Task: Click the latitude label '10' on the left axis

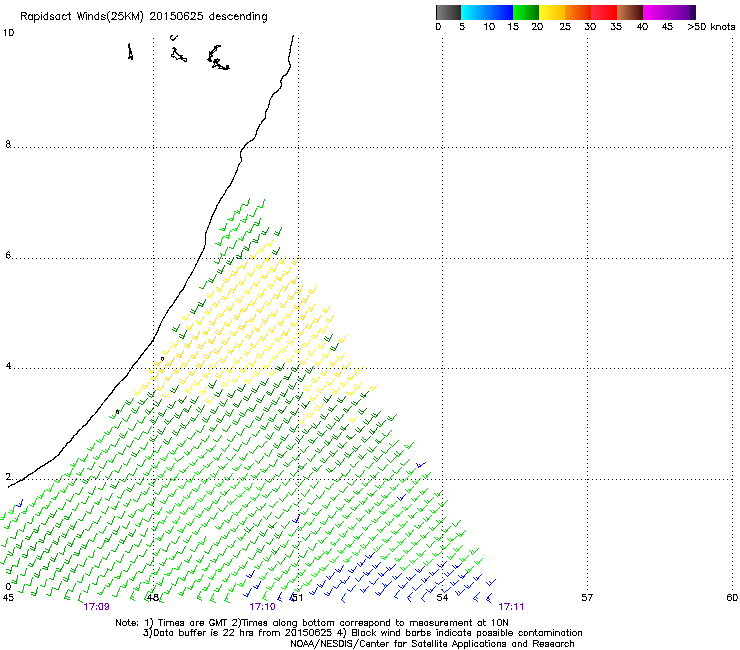Action: pyautogui.click(x=8, y=33)
